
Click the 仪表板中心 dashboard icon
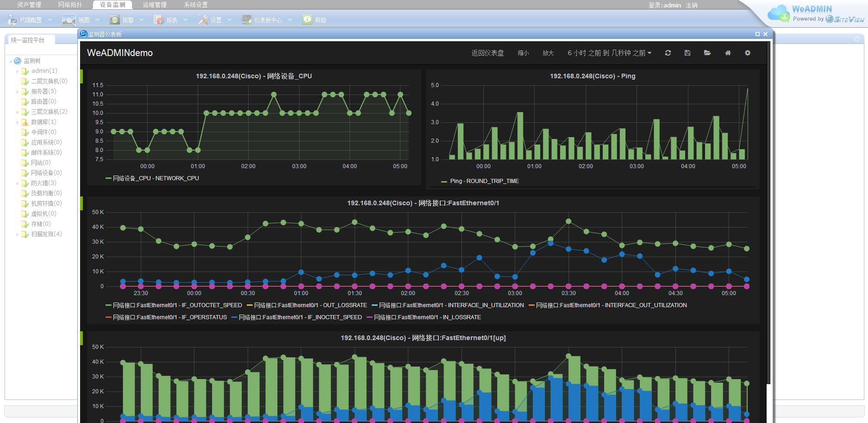pyautogui.click(x=247, y=20)
